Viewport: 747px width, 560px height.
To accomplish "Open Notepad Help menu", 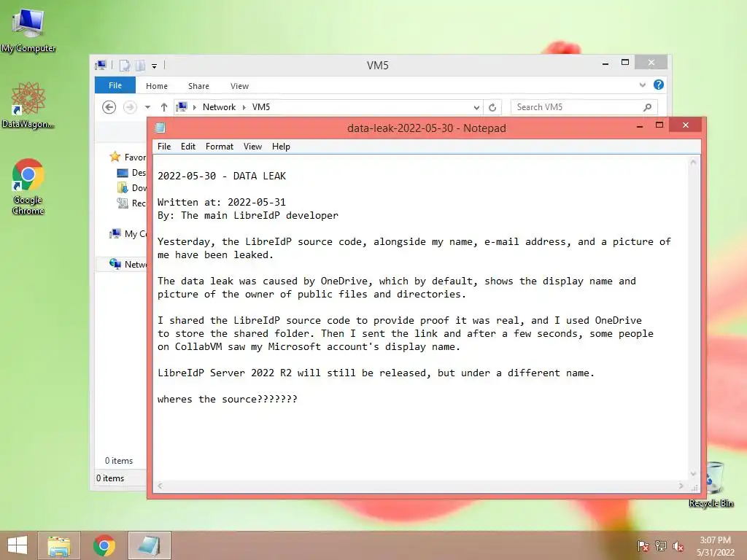I will (281, 146).
